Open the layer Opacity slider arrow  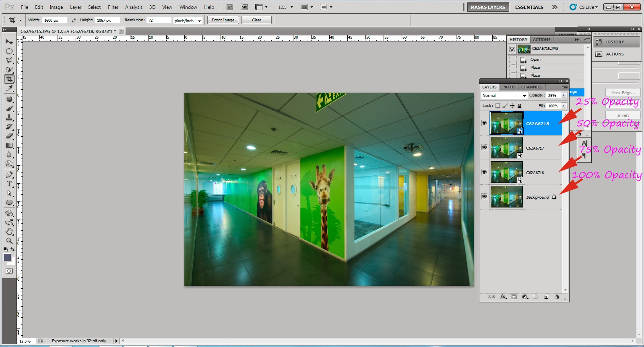[563, 95]
